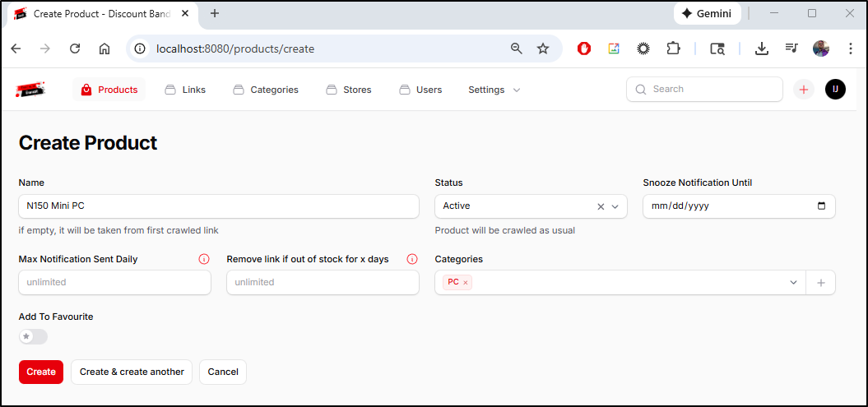Click the red plus quick-add icon

[803, 90]
